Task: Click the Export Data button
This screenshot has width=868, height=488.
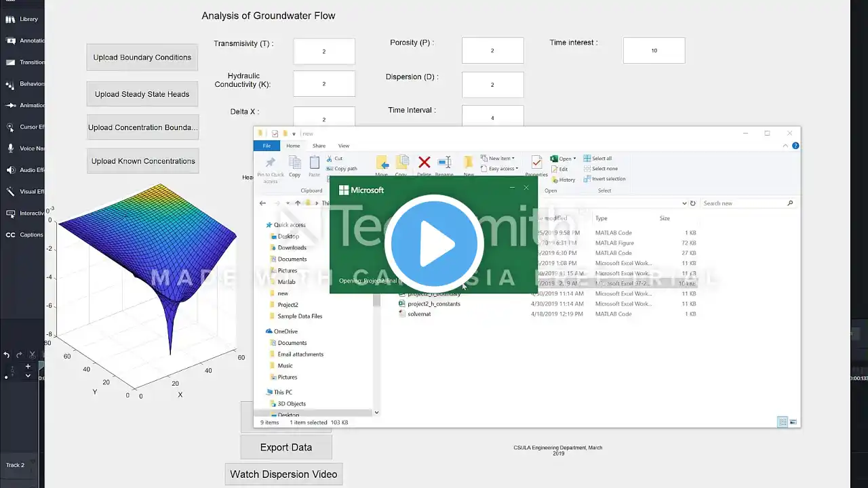Action: tap(286, 447)
